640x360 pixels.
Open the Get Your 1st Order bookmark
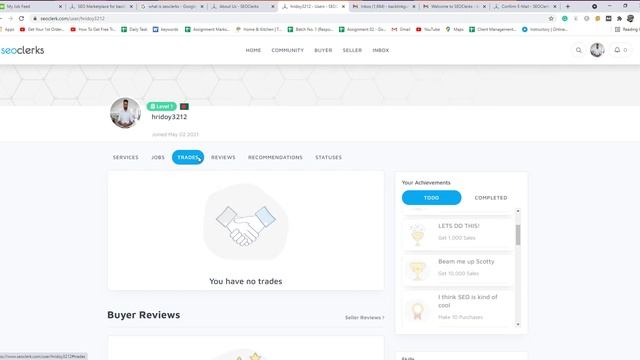[42, 29]
